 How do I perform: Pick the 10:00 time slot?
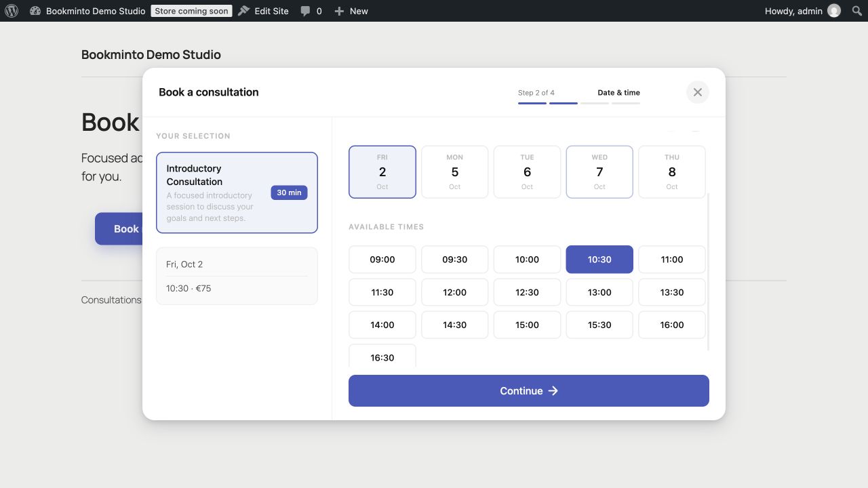click(x=527, y=260)
